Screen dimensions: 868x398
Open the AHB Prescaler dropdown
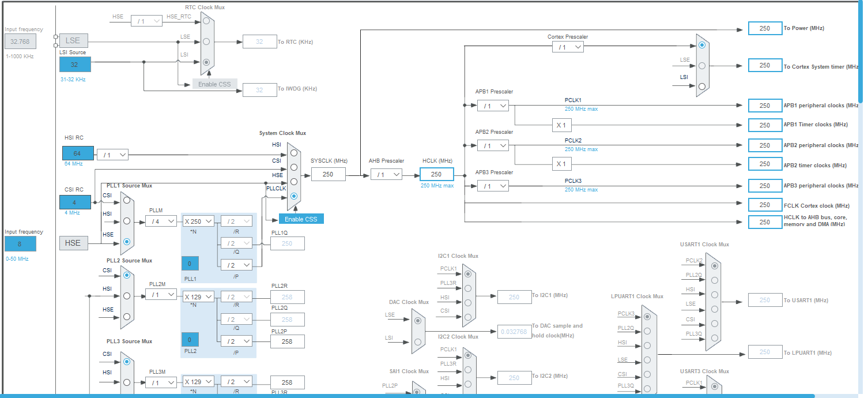pos(386,174)
